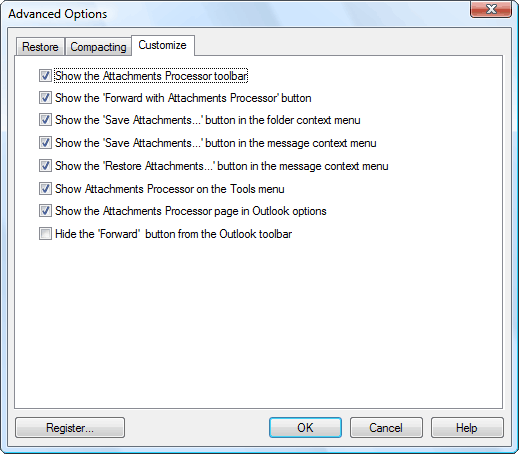The image size is (519, 454).
Task: Click the 'Outlook toolbar' label text
Action: point(256,234)
